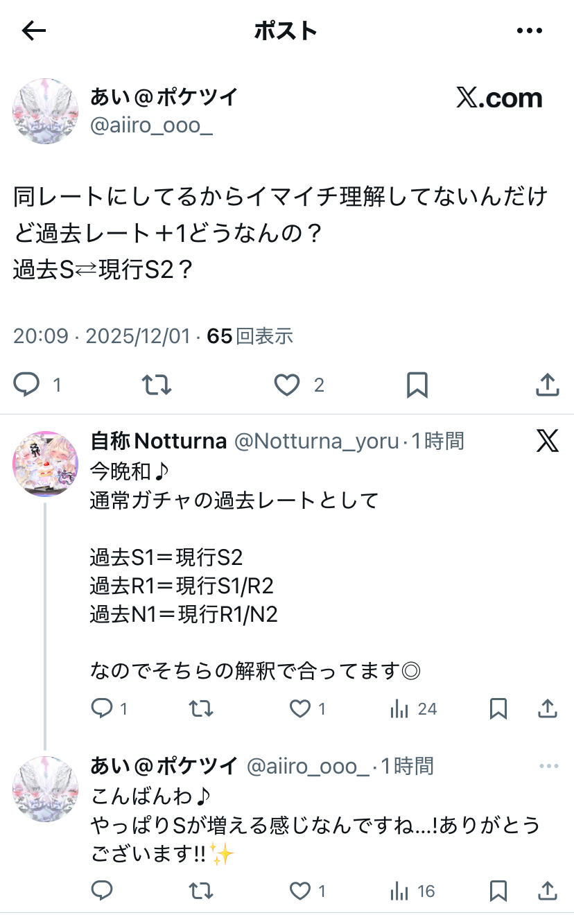The height and width of the screenshot is (924, 574).
Task: Open the three-dot more menu in header
Action: pyautogui.click(x=530, y=30)
